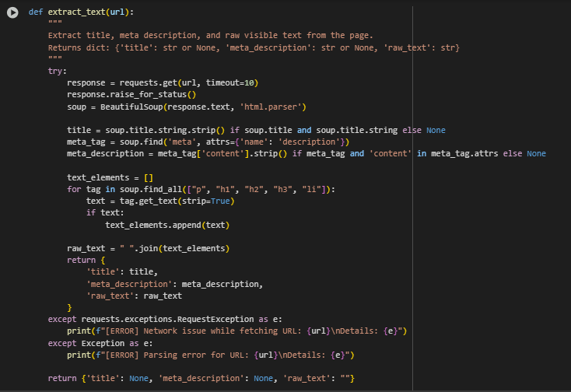Click the 'Extract title, meta description' docstring line
Screen dimensions: 571x392
[211, 35]
